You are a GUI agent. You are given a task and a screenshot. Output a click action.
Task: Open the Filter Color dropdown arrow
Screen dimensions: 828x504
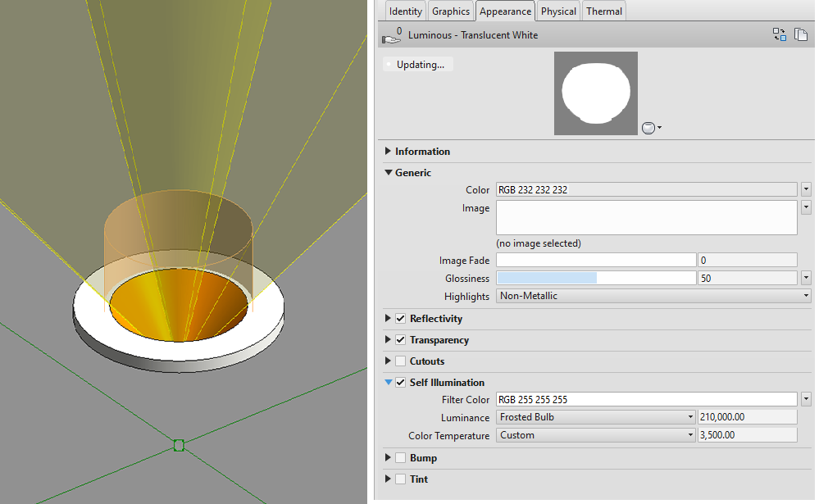click(806, 399)
